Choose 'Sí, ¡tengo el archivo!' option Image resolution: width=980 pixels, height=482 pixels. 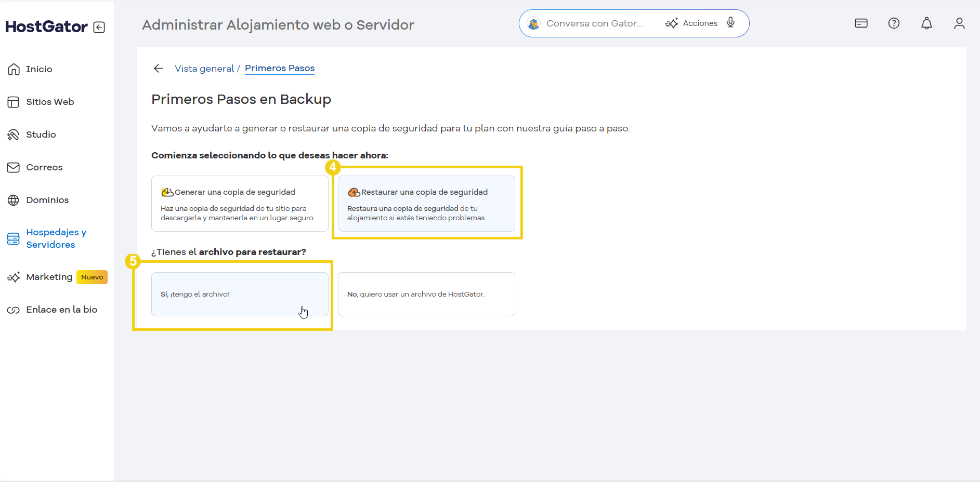(x=239, y=294)
